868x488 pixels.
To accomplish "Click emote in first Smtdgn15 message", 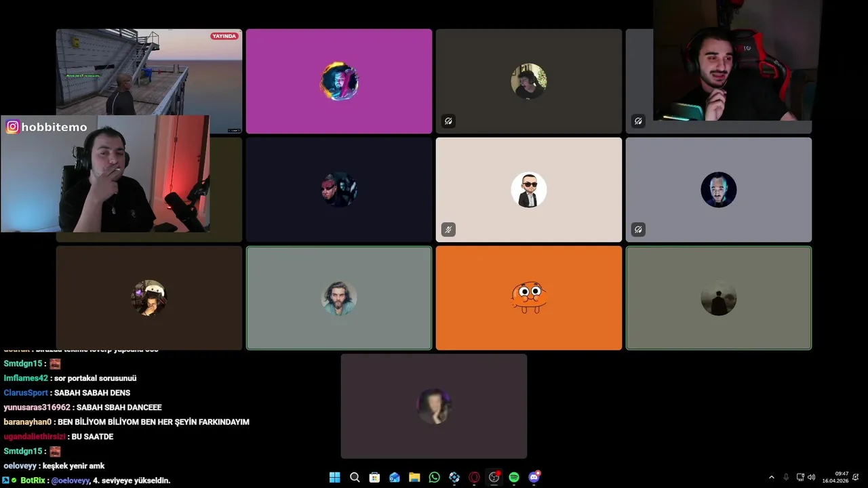I will (56, 364).
